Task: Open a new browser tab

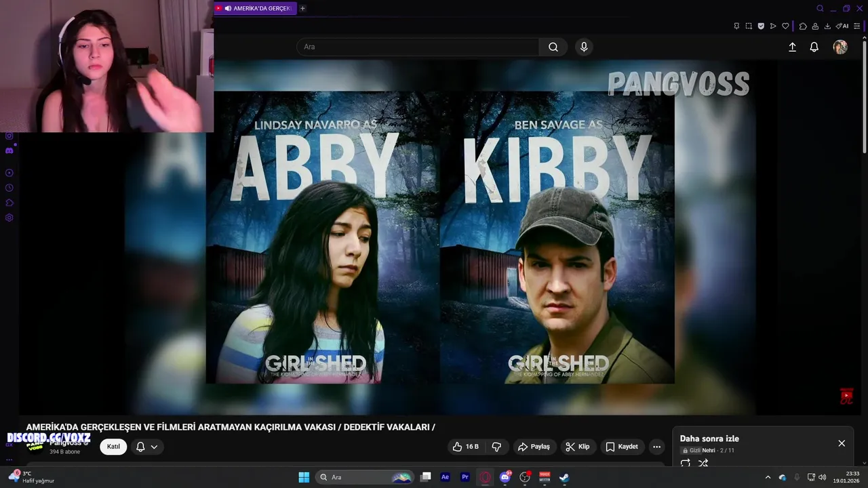Action: click(302, 9)
